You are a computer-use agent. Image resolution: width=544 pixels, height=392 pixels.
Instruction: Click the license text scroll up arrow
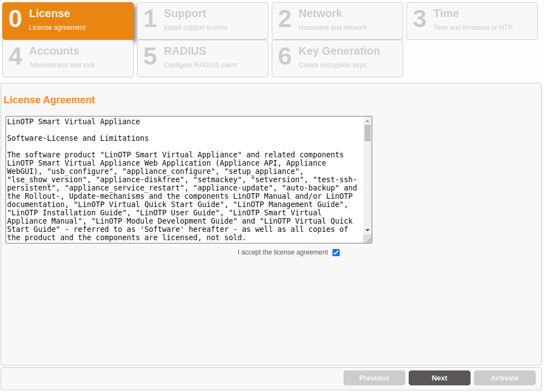(367, 121)
